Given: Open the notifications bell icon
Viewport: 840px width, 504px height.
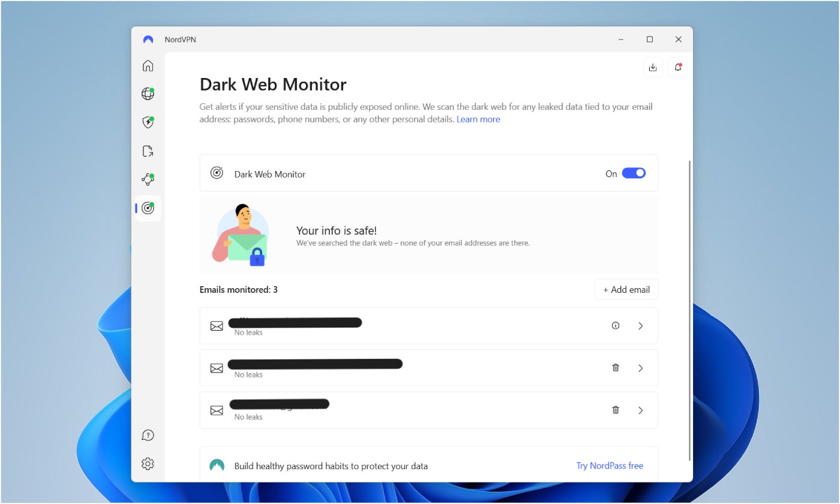Looking at the screenshot, I should click(678, 67).
